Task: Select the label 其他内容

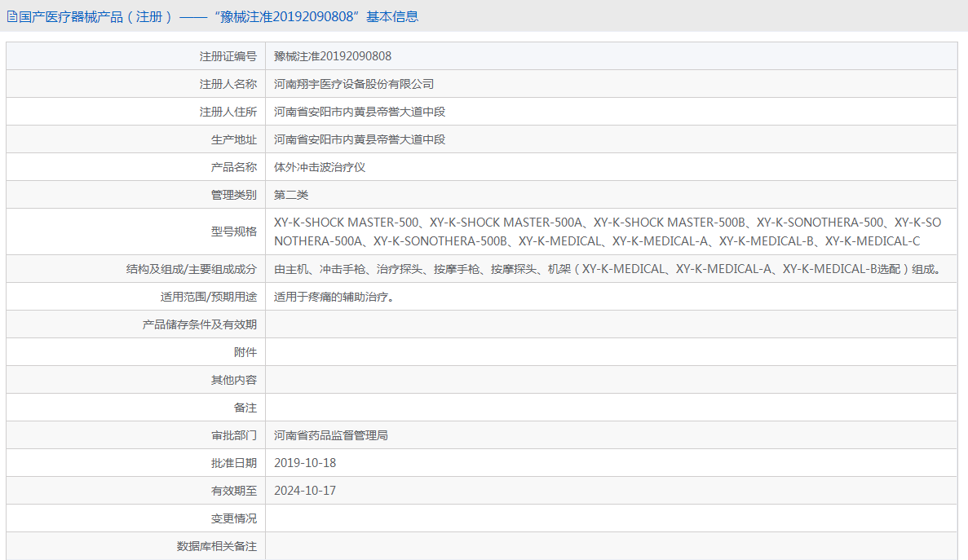Action: (233, 380)
